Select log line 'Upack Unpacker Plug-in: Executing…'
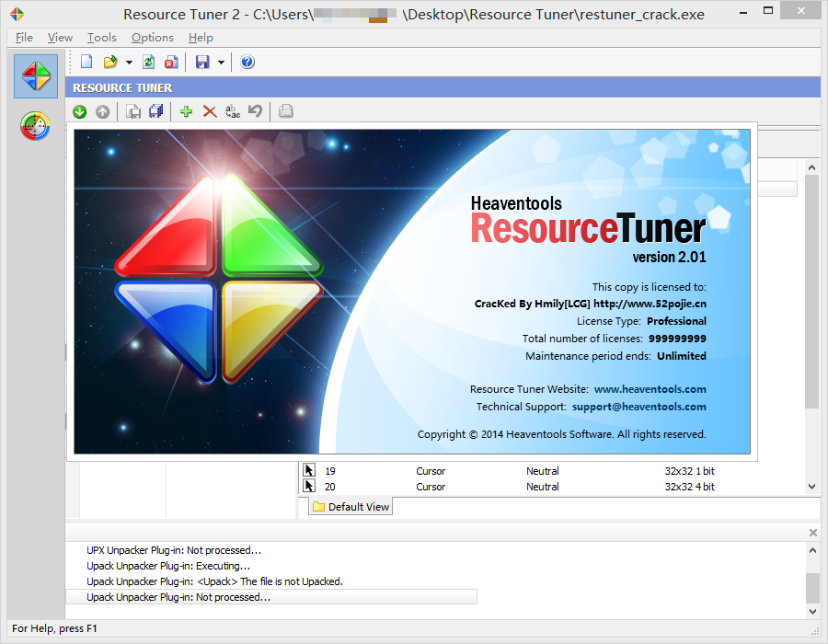 click(x=168, y=566)
